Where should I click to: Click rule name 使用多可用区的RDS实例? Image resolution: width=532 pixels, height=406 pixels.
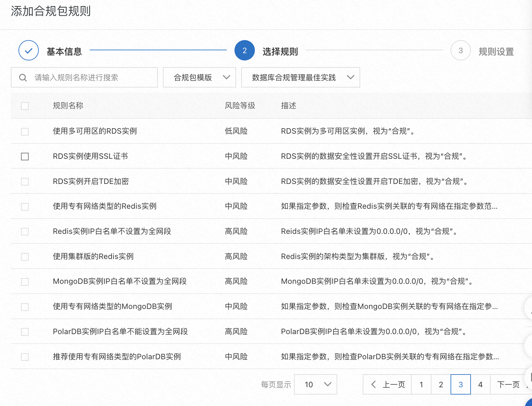(95, 131)
